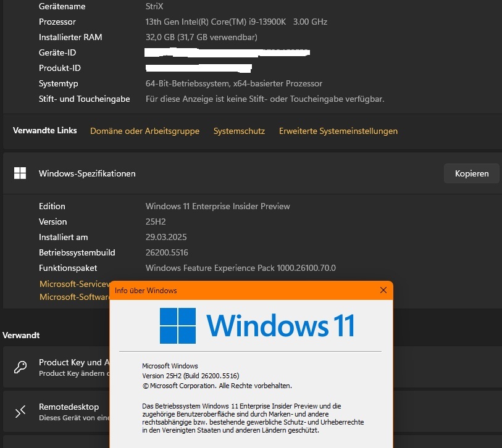Select the Windows 11 Enterprise Insider Preview edition value
The image size is (502, 448).
(218, 206)
